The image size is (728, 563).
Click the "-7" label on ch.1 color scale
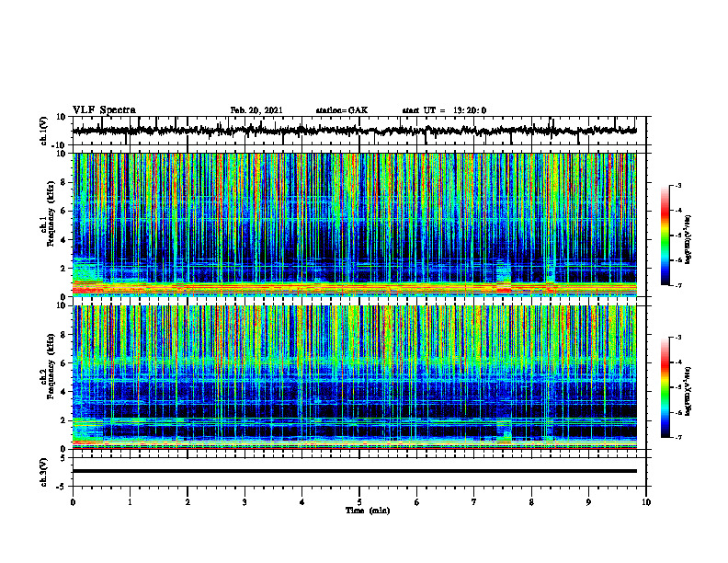(x=677, y=285)
